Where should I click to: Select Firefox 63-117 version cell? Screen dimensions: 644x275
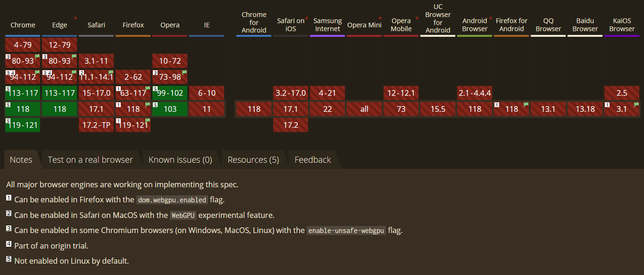[x=133, y=93]
